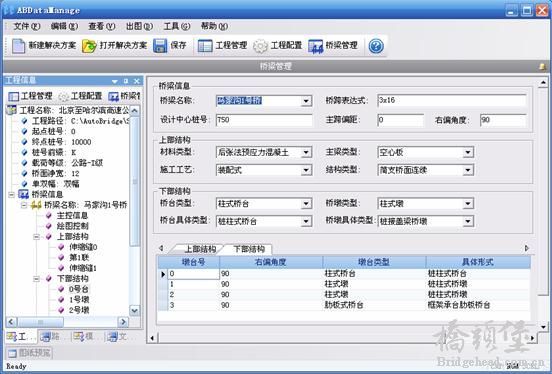Open the 桥梁名称 dropdown
The width and height of the screenshot is (552, 374).
(x=306, y=101)
